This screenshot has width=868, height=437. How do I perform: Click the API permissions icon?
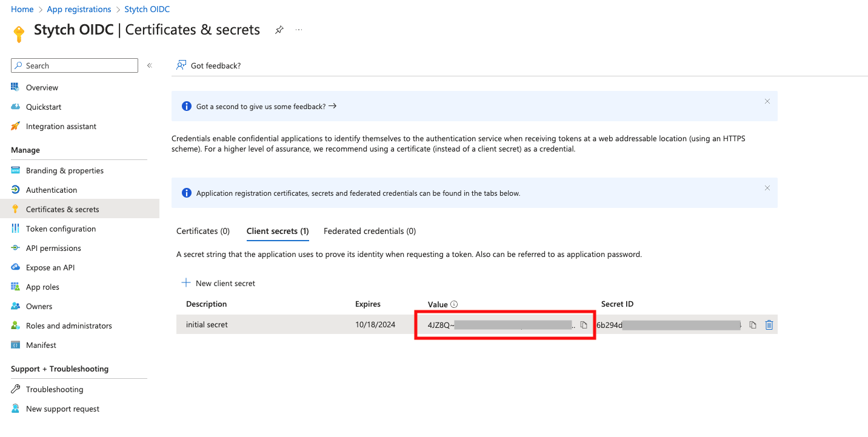[15, 248]
